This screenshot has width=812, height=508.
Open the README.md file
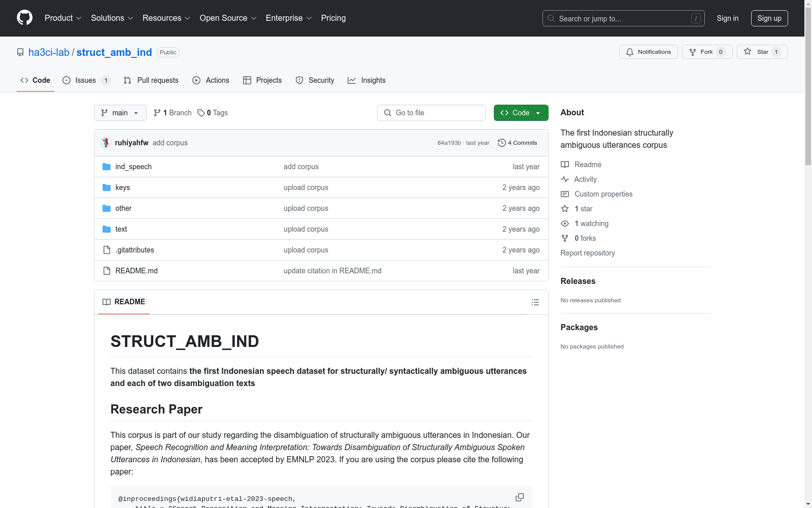point(137,271)
